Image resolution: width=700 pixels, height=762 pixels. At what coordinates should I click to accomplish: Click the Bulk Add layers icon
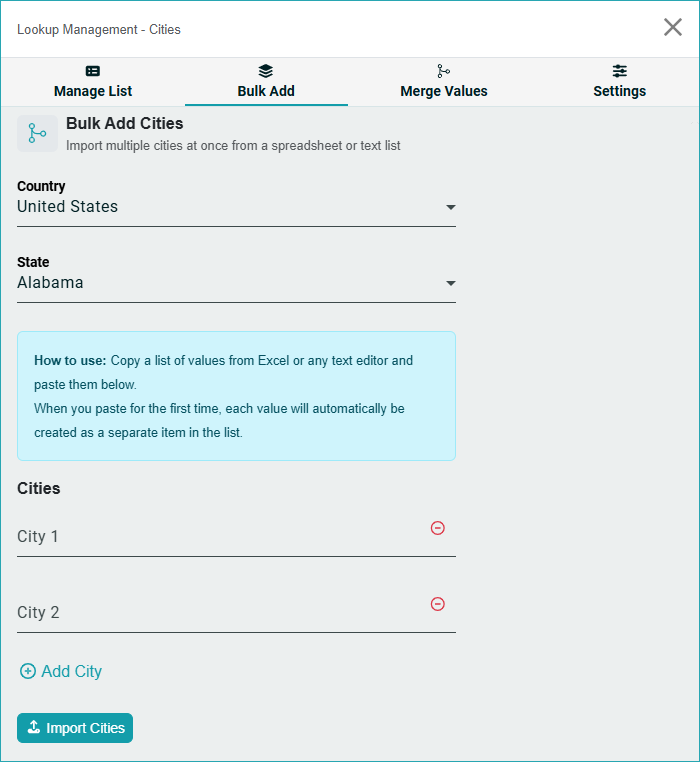point(266,71)
